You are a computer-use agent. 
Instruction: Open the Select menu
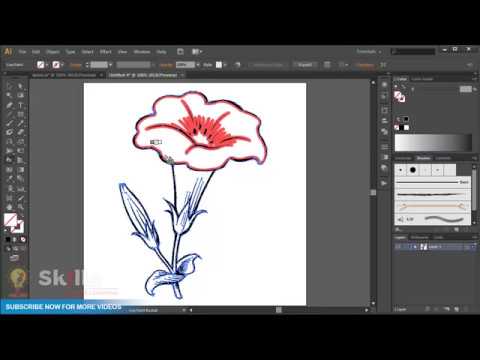coord(87,52)
